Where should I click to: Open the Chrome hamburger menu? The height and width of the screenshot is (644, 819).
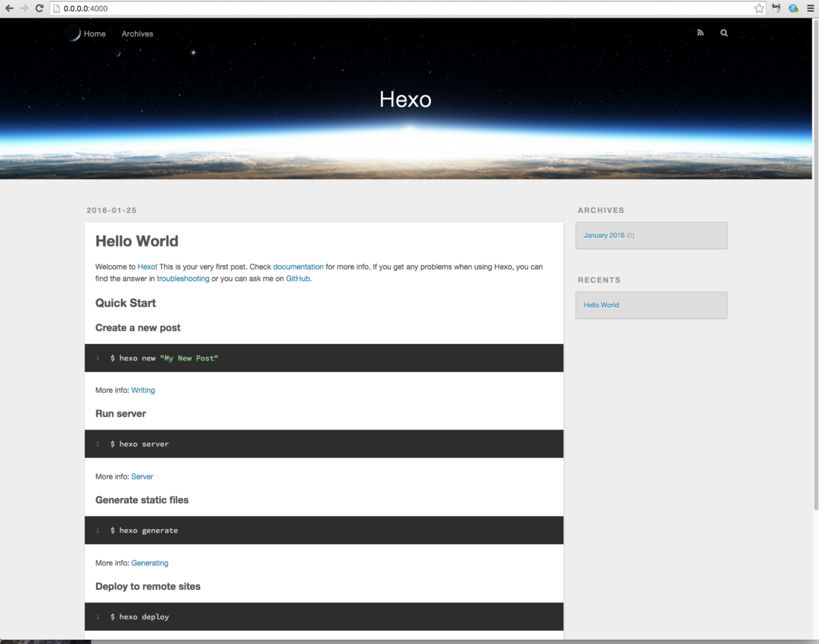810,9
